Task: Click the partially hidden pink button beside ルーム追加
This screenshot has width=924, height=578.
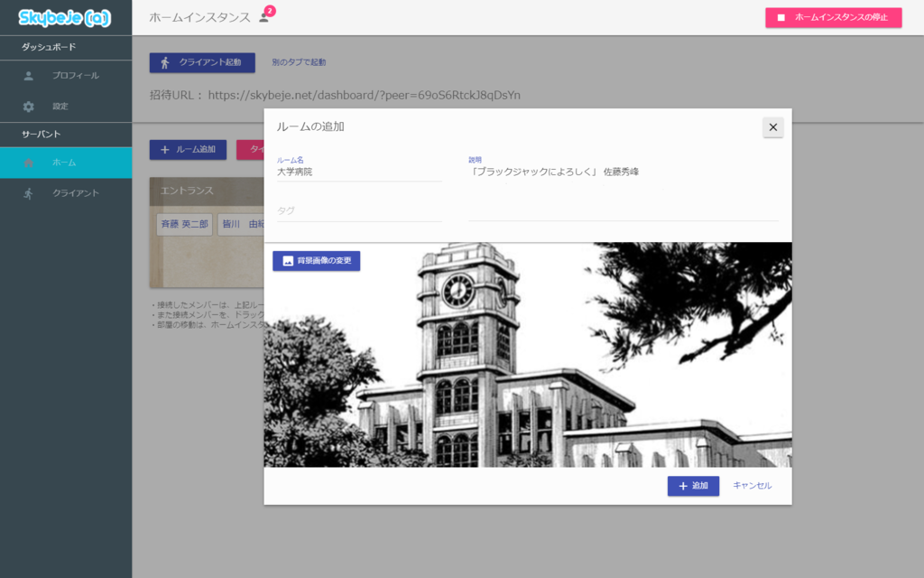Action: [x=251, y=150]
